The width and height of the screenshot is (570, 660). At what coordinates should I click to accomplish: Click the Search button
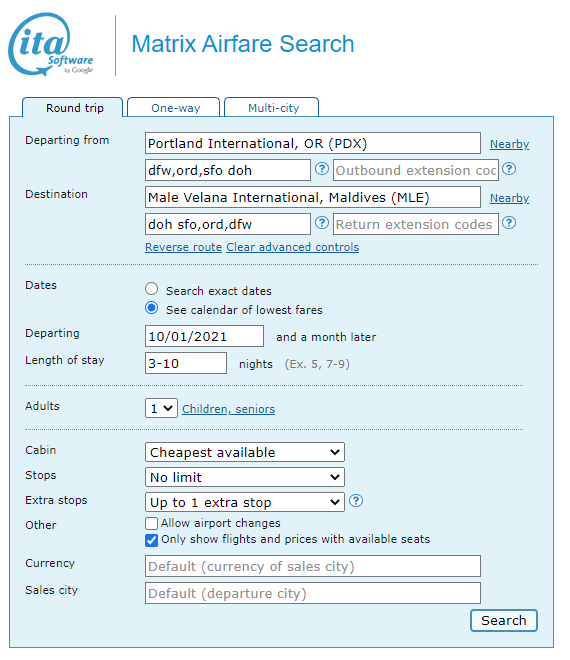(x=504, y=620)
